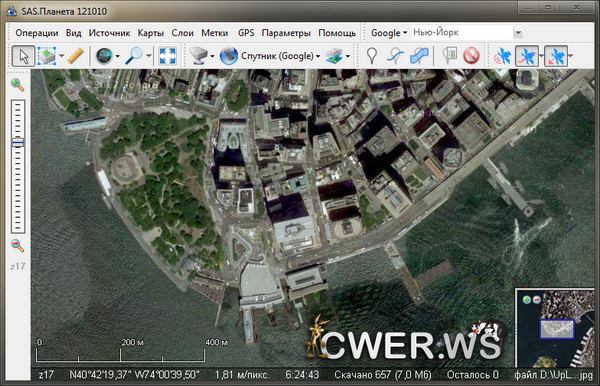Open the Операции menu
The width and height of the screenshot is (600, 386).
pos(37,33)
